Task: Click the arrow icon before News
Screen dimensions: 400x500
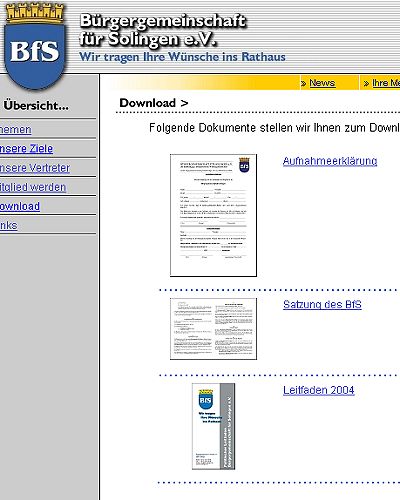Action: click(304, 83)
